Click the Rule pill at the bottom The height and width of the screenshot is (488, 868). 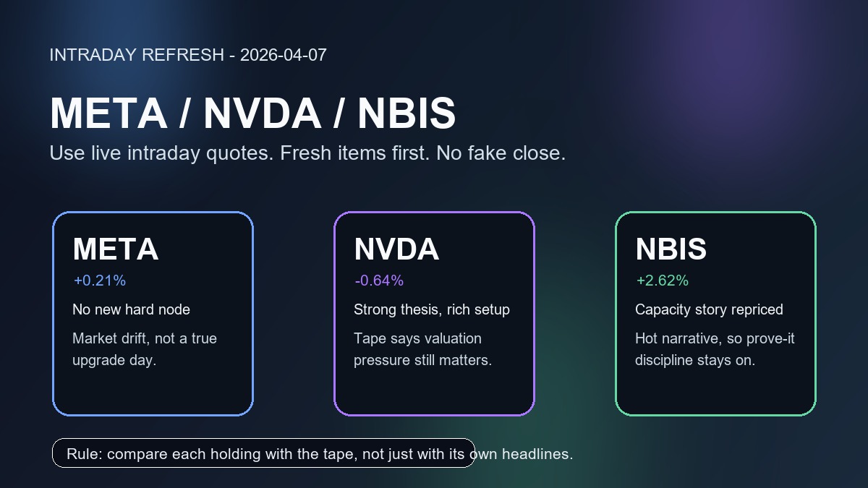263,453
